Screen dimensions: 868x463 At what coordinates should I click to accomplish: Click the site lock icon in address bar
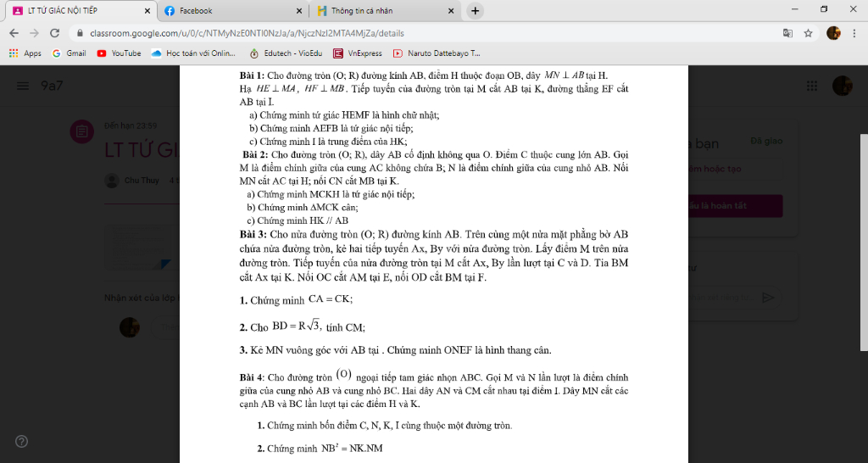click(x=80, y=33)
